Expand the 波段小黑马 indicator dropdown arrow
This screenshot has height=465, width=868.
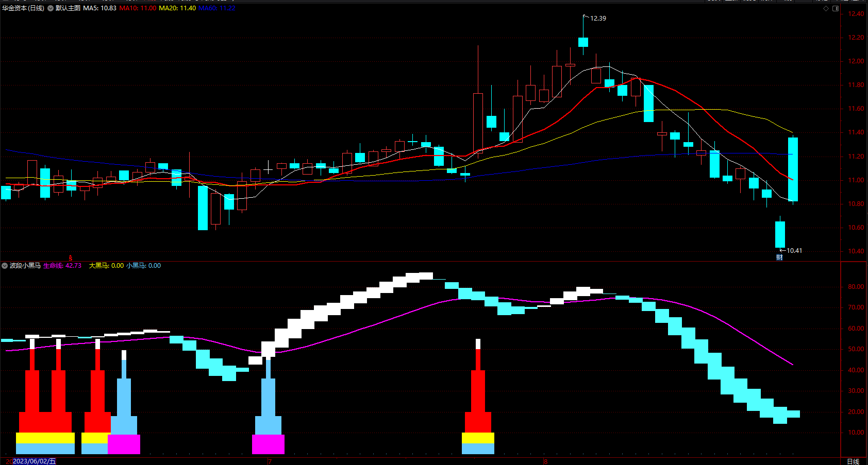pos(5,266)
